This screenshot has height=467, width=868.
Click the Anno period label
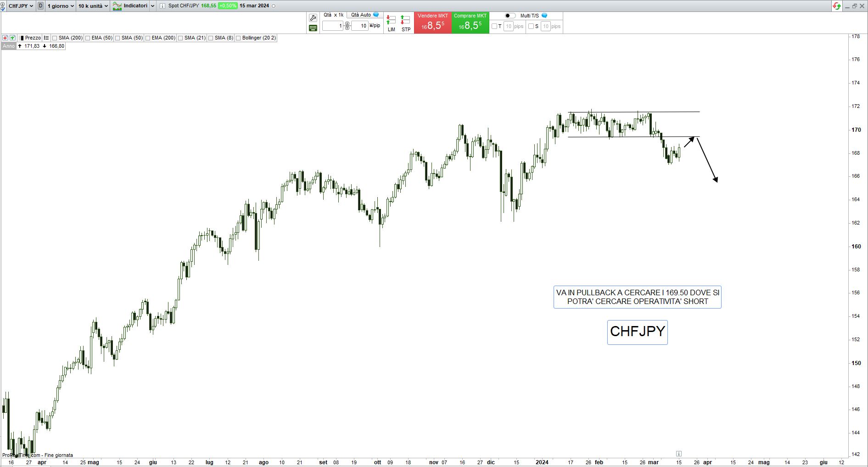pos(9,46)
